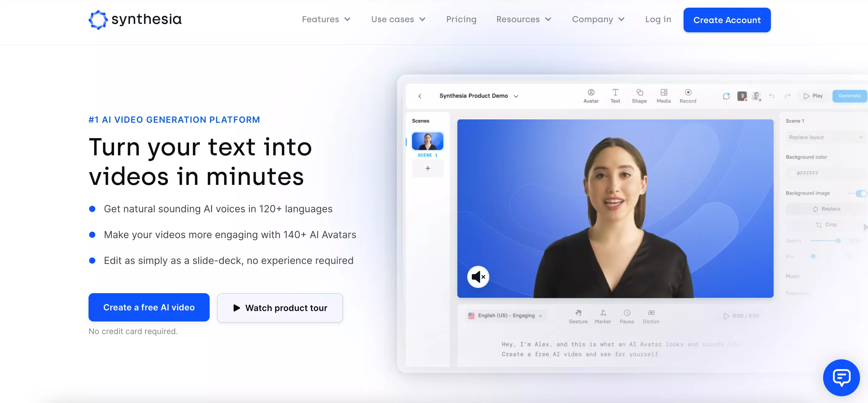Click Create a free AI video button
The image size is (868, 403).
pos(149,307)
